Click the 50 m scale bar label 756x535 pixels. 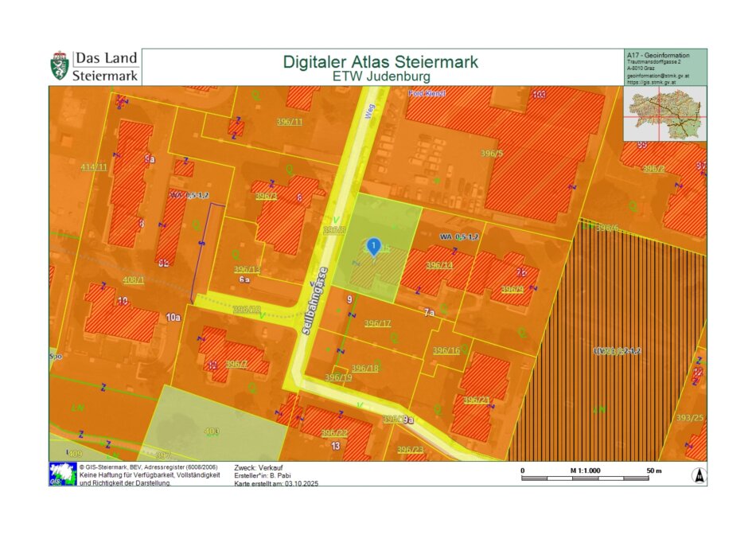[x=654, y=471]
